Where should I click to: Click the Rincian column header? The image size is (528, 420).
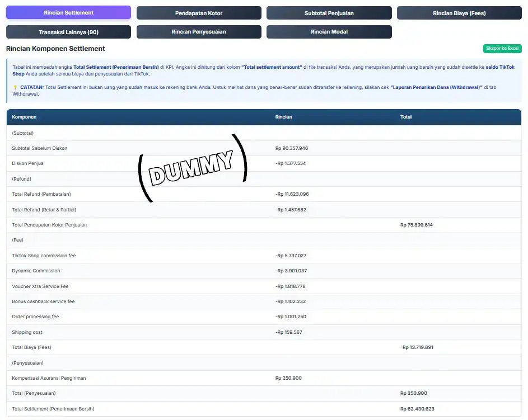pyautogui.click(x=283, y=117)
